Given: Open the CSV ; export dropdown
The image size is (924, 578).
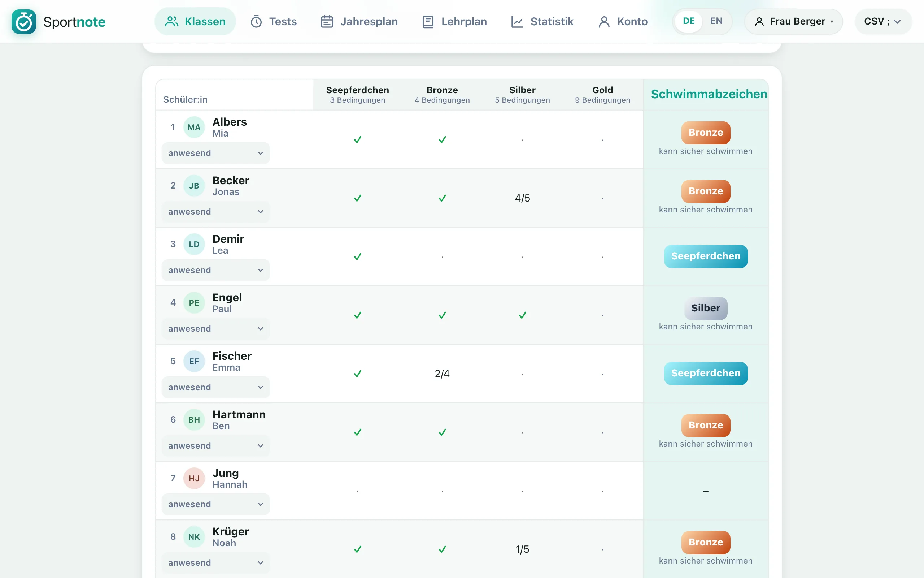Looking at the screenshot, I should click(x=883, y=21).
